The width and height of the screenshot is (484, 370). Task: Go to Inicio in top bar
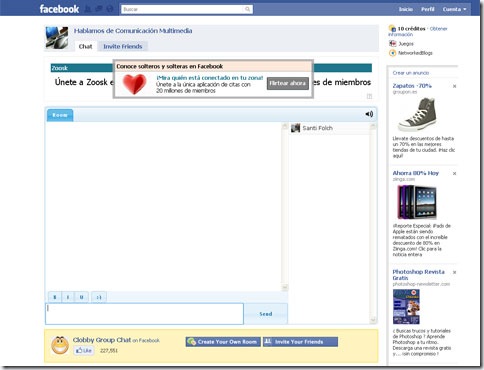click(x=406, y=9)
